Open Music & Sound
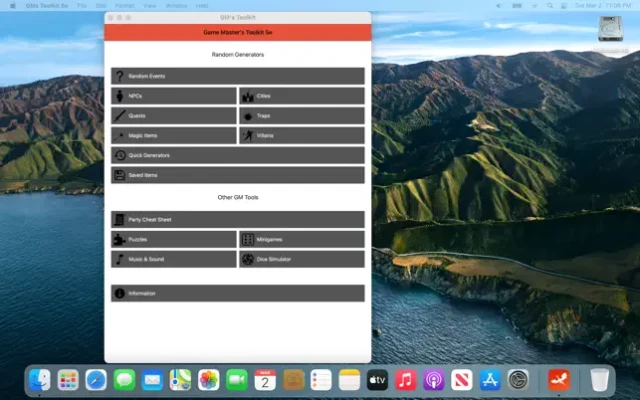 [x=174, y=259]
